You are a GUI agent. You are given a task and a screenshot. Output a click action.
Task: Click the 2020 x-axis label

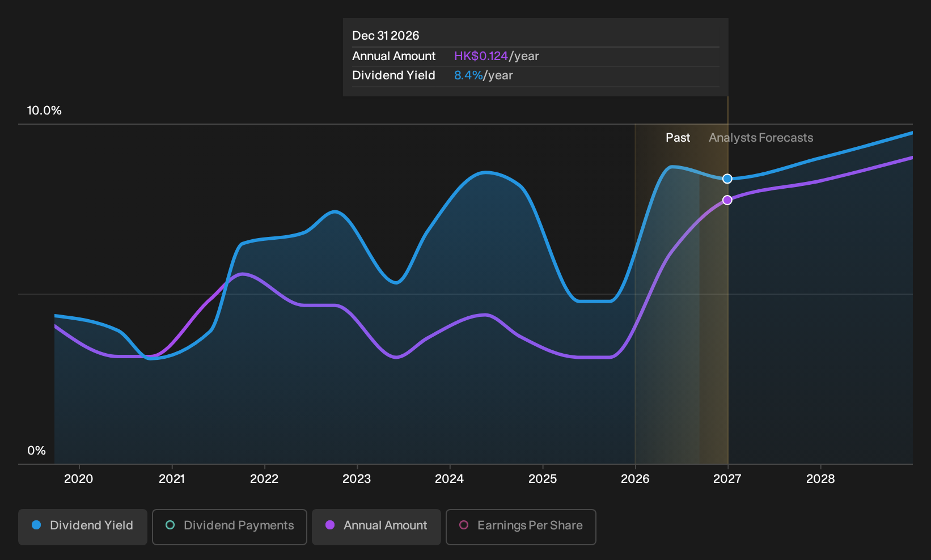point(79,479)
